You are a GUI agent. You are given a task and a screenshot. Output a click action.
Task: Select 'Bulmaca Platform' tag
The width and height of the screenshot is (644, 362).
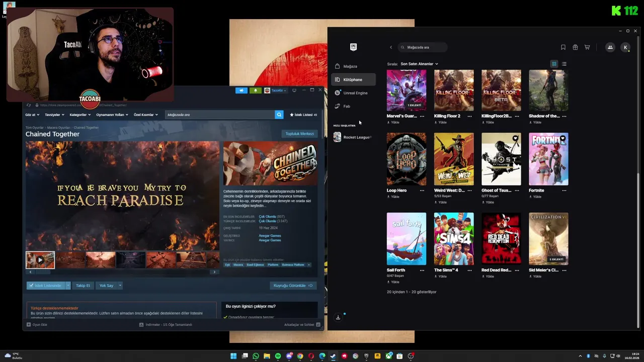(292, 264)
